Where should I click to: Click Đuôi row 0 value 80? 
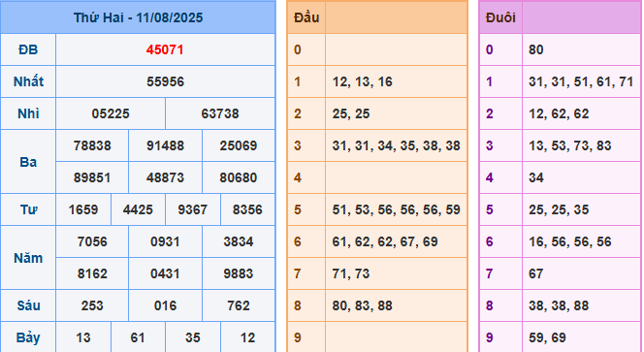[x=536, y=49]
